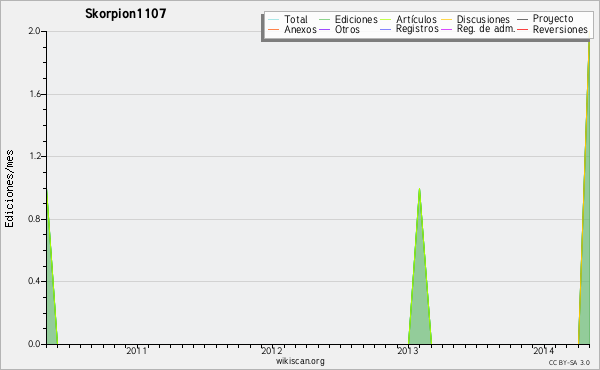
Task: Click the 0.4 y-axis value
Action: point(34,281)
